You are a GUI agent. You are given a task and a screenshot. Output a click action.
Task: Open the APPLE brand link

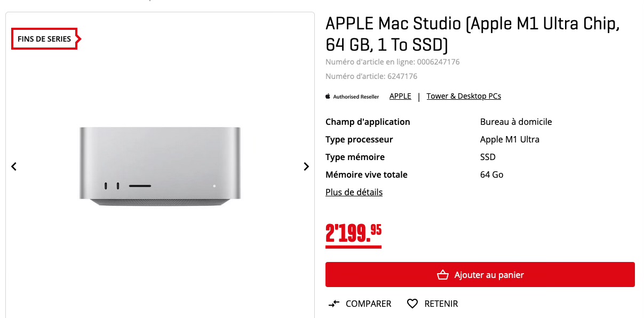coord(400,96)
